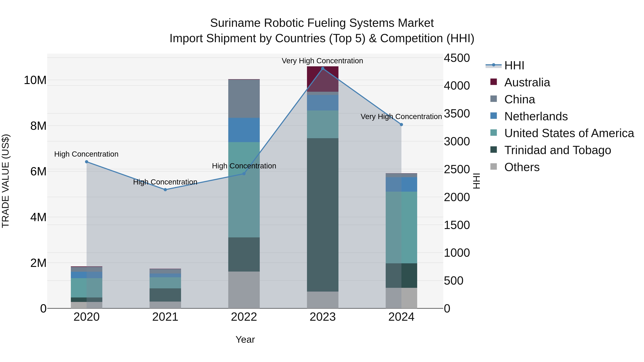Click the HHI line marker for 2020
The height and width of the screenshot is (362, 644).
(87, 162)
